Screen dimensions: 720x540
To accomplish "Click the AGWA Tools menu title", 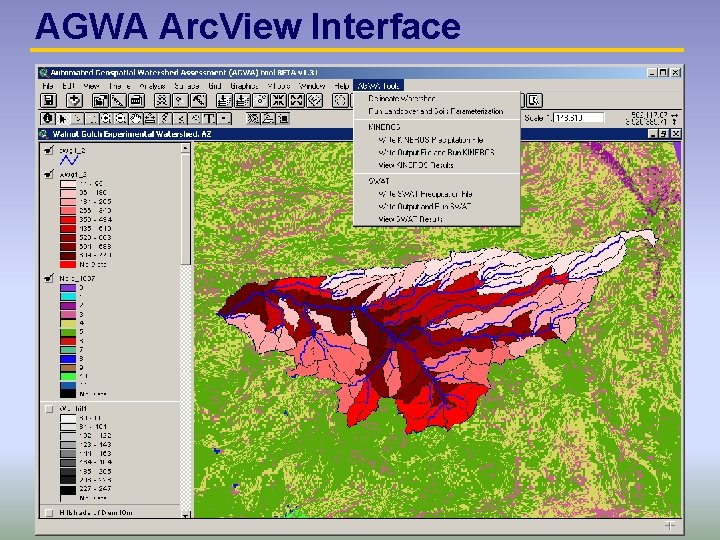I will [378, 85].
